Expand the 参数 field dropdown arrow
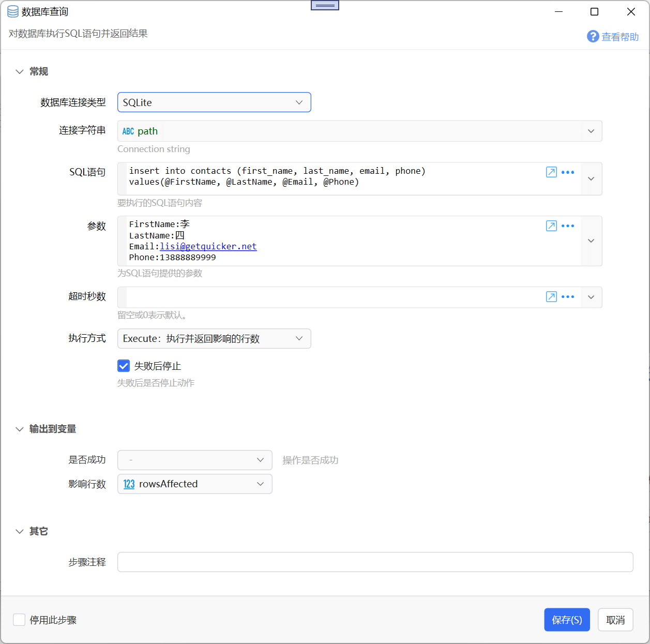This screenshot has height=644, width=650. coord(591,241)
